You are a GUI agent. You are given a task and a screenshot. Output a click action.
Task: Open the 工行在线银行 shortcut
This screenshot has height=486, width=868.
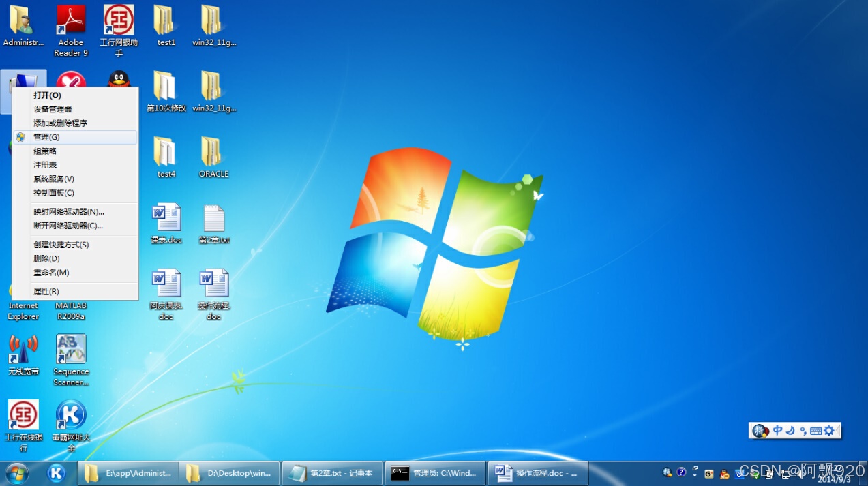23,426
